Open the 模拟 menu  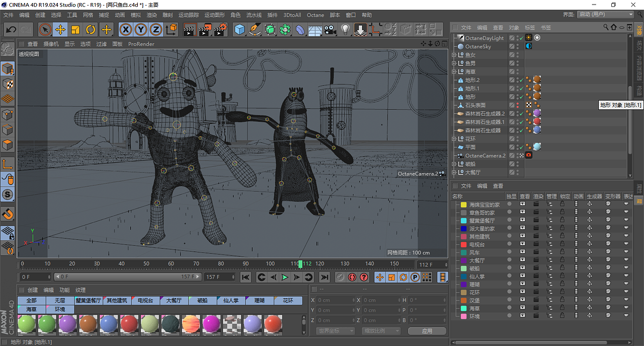[x=136, y=15]
